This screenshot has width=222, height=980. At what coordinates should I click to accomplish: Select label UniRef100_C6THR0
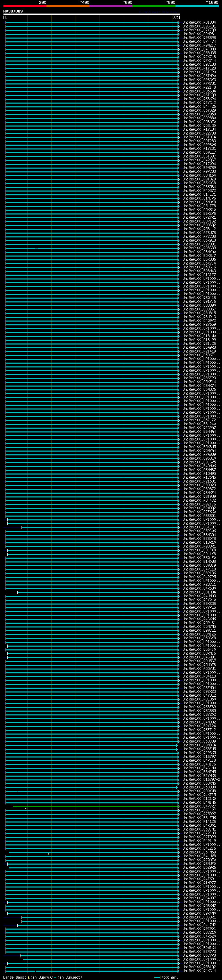coord(199,76)
